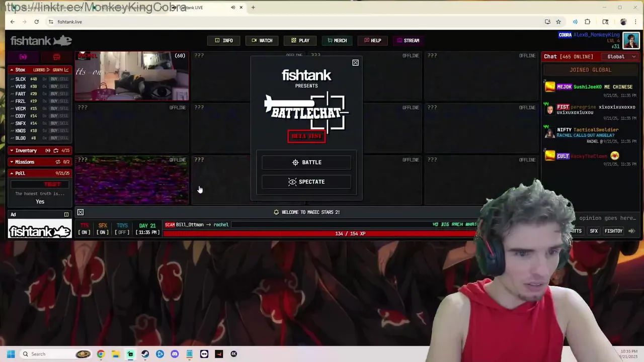Select the Yes poll answer

coord(40,202)
